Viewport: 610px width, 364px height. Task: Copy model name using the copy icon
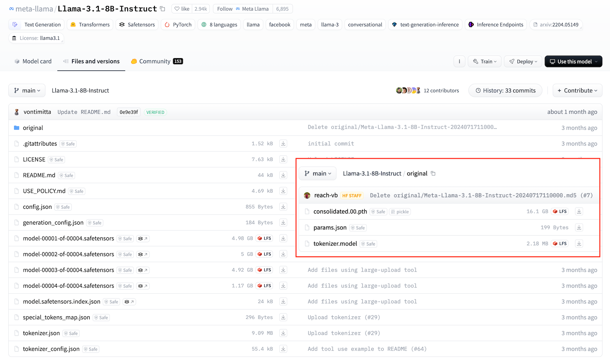click(162, 9)
